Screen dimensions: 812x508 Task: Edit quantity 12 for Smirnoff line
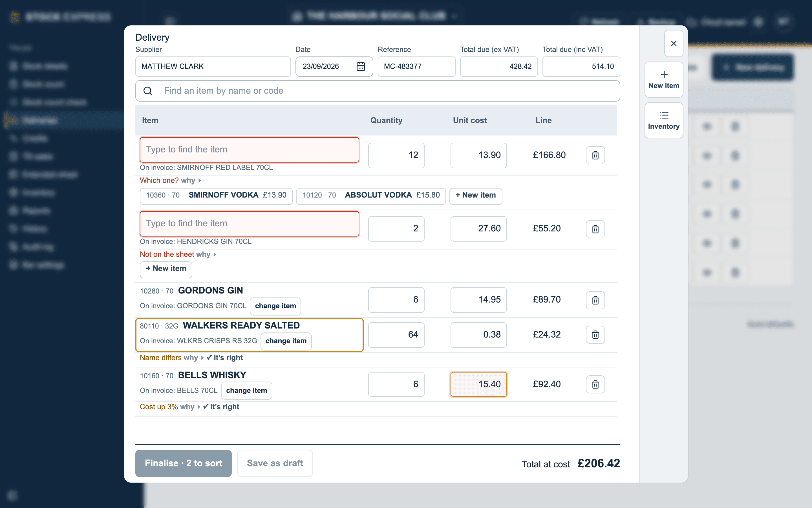tap(396, 155)
